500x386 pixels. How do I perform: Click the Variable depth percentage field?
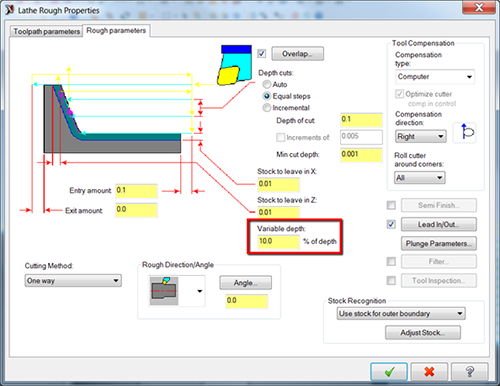pyautogui.click(x=279, y=241)
